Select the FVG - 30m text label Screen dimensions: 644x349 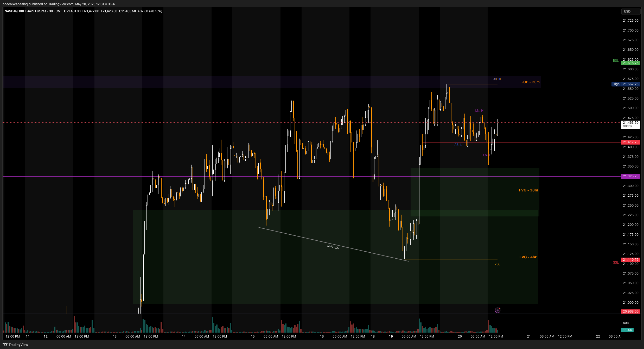528,190
